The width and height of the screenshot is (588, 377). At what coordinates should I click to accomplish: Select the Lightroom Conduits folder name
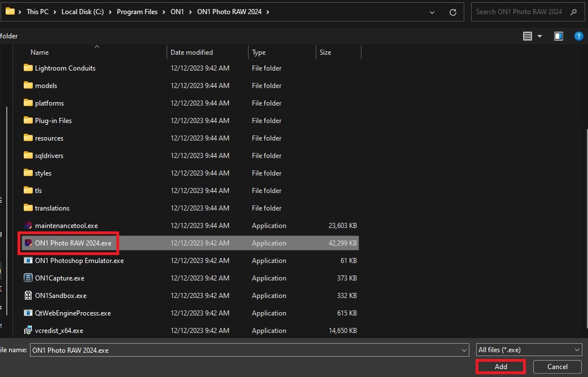click(x=66, y=68)
